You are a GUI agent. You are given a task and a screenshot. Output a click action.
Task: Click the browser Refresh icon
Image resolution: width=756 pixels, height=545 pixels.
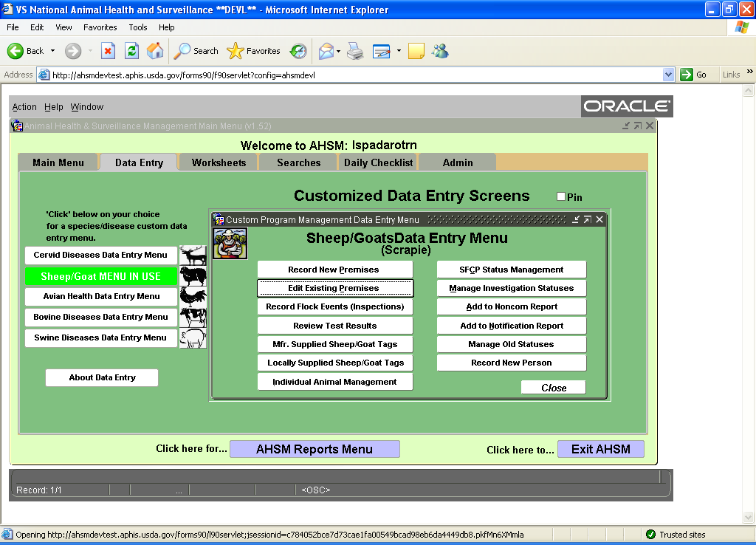[131, 51]
